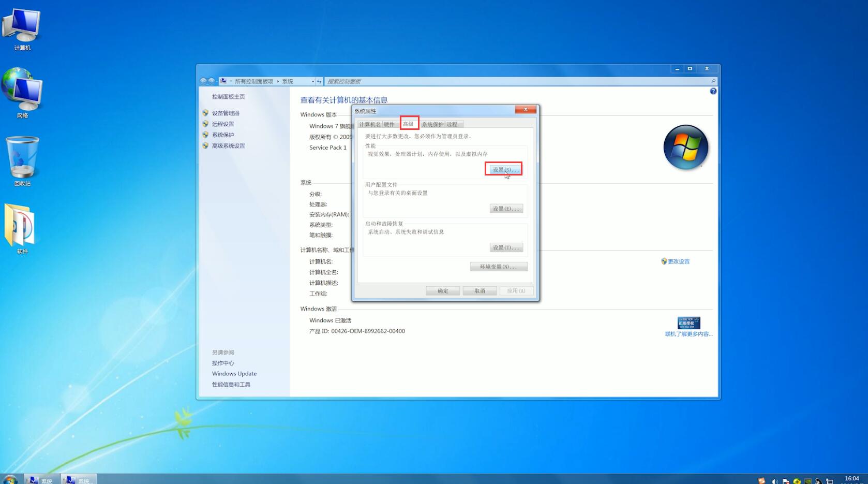Click the search magnifier icon in control panel

pos(713,81)
